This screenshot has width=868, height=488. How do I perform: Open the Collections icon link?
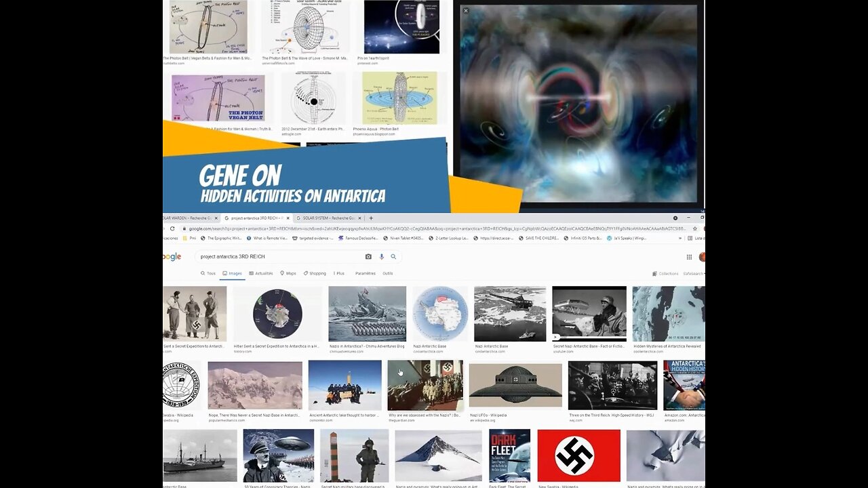point(654,274)
